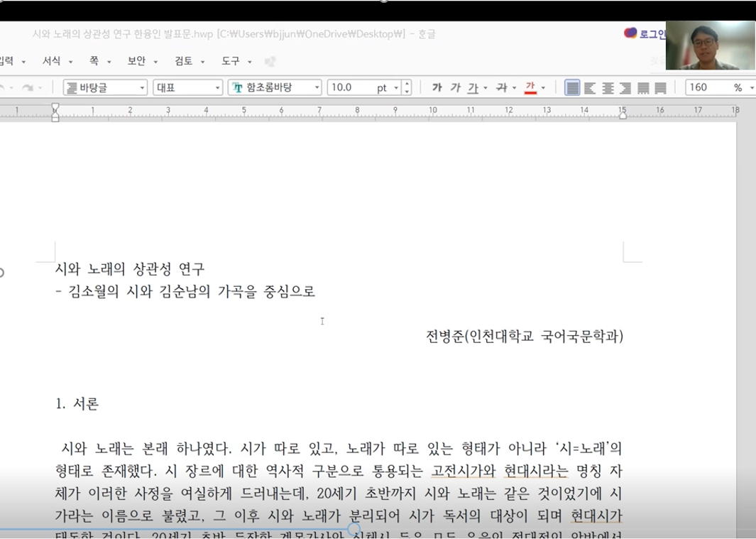Open strikethrough style dropdown arrow
This screenshot has height=539, width=756.
click(x=515, y=88)
